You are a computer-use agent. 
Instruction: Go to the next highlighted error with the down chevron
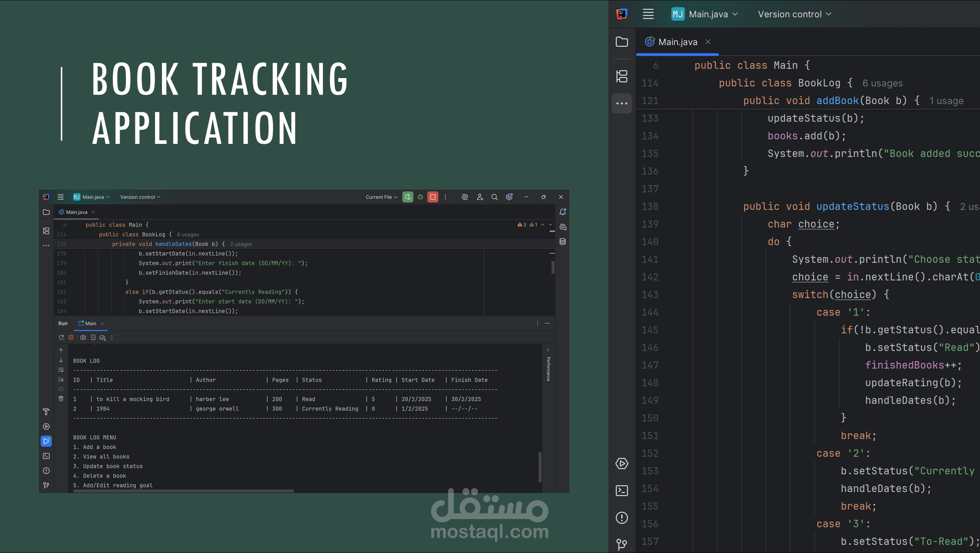(550, 225)
